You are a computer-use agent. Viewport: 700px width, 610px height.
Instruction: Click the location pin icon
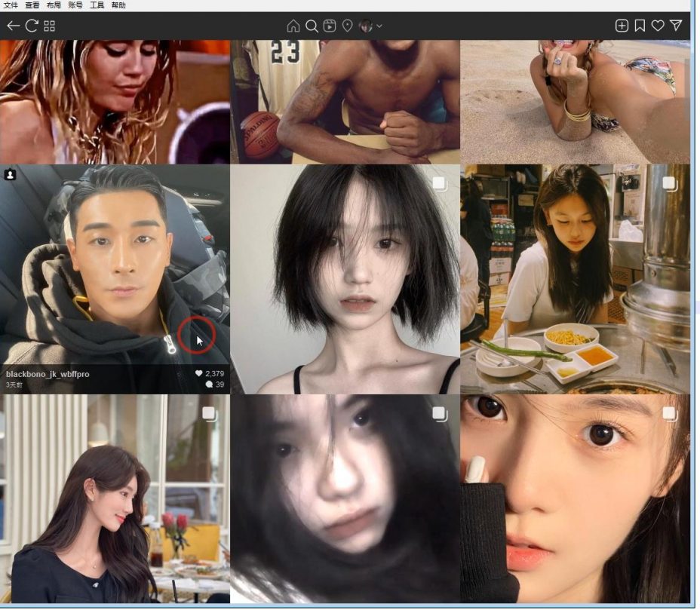(348, 25)
